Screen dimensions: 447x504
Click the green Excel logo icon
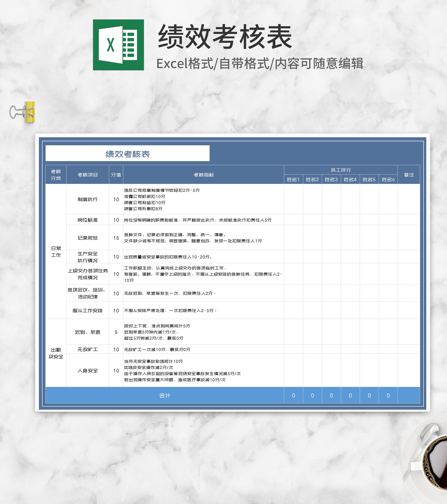pos(118,45)
